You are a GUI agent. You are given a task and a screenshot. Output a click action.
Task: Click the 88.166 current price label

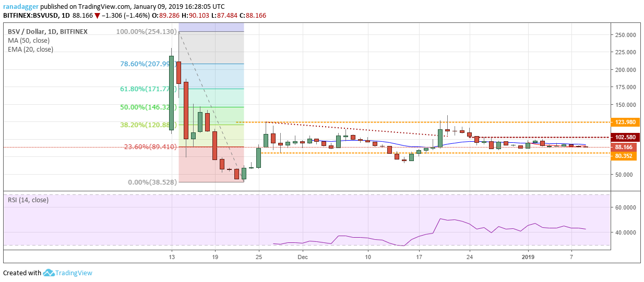click(x=624, y=148)
